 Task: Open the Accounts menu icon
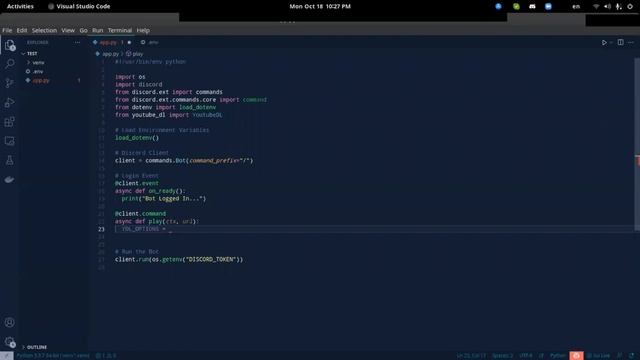(9, 322)
